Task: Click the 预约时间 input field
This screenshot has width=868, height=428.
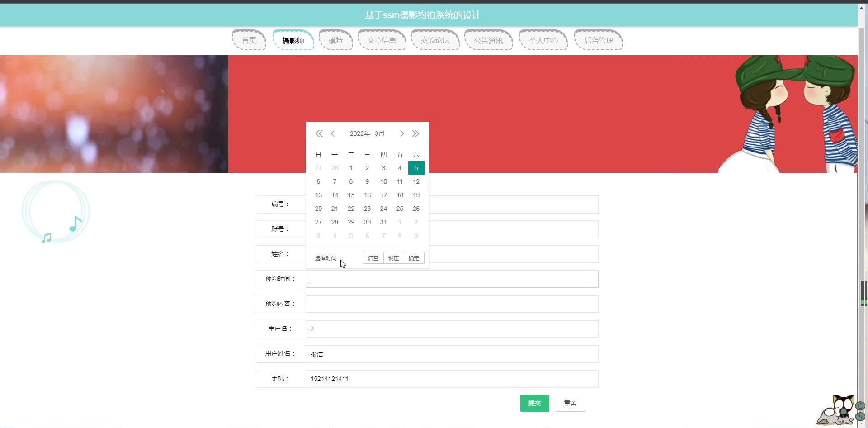Action: pos(452,279)
